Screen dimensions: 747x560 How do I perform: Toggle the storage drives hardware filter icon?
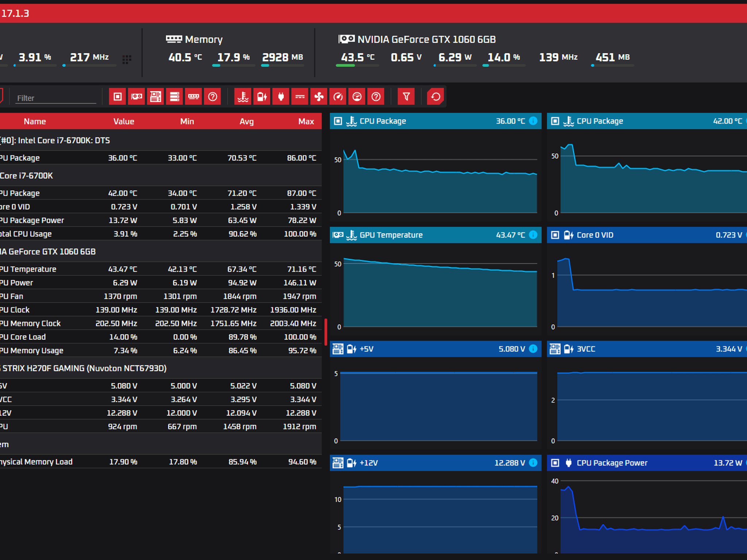(174, 97)
